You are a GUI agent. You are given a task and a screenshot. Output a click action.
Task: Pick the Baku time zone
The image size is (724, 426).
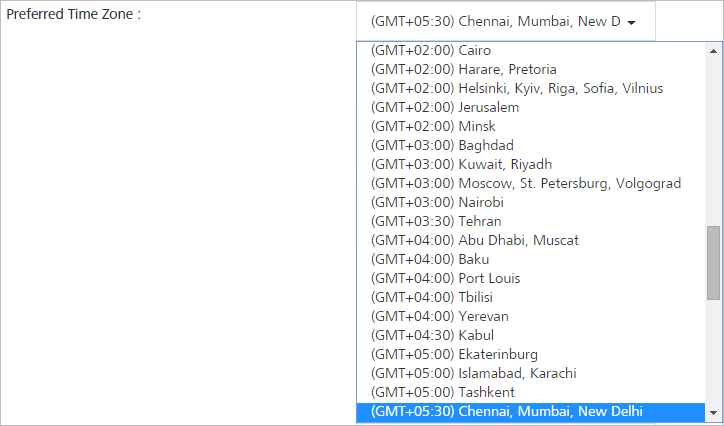531,259
